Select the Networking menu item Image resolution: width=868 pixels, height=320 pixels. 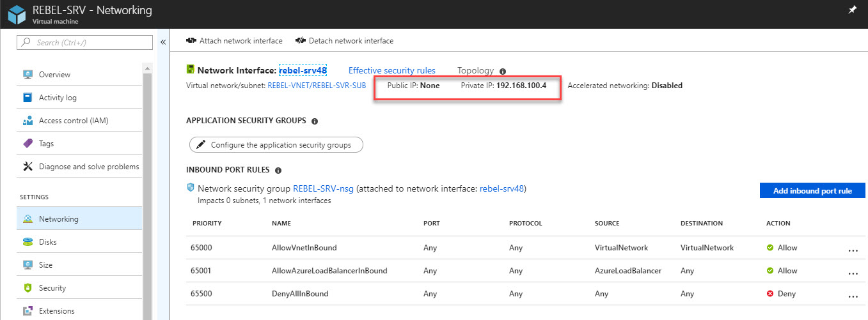pyautogui.click(x=79, y=218)
